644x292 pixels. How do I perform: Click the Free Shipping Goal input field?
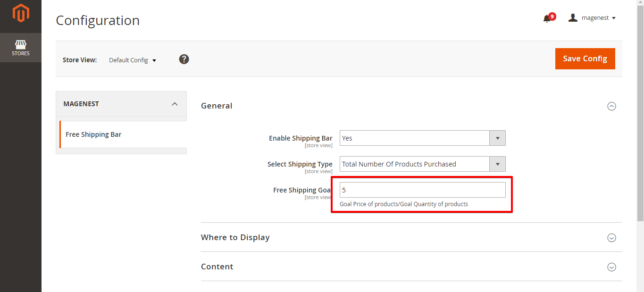[422, 190]
